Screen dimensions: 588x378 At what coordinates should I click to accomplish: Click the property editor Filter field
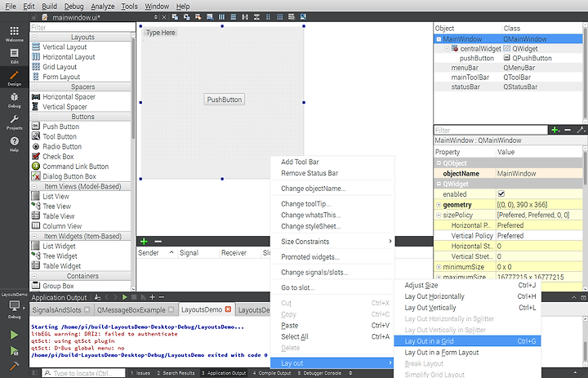(491, 130)
